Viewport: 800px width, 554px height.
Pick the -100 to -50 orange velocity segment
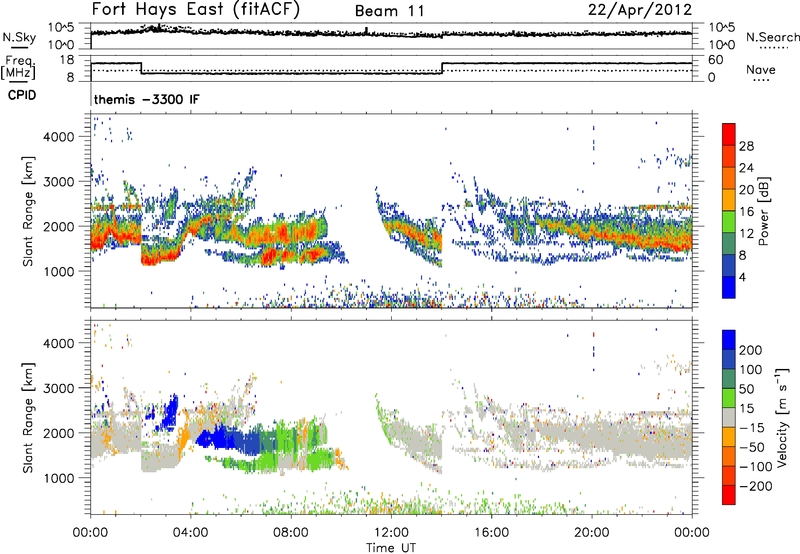point(729,456)
